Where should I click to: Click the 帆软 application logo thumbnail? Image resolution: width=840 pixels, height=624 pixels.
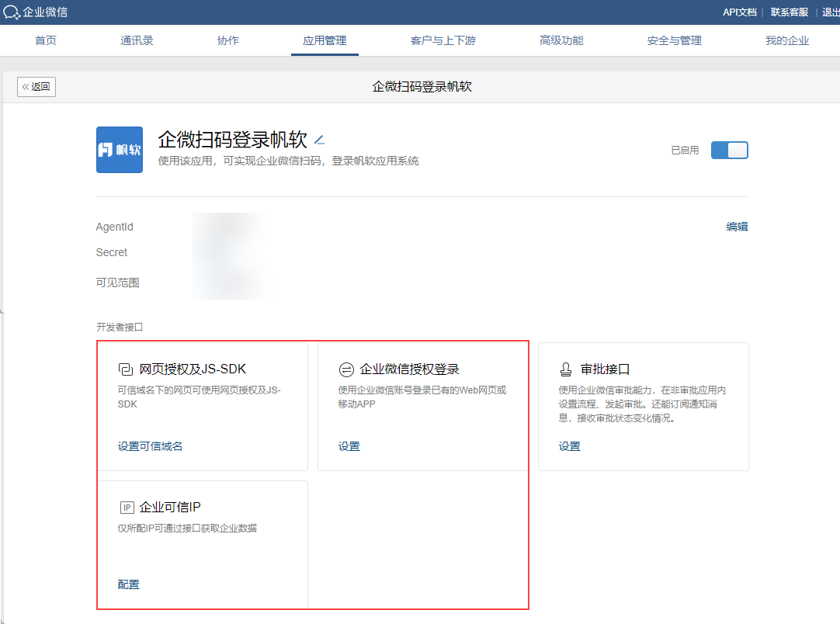point(120,150)
